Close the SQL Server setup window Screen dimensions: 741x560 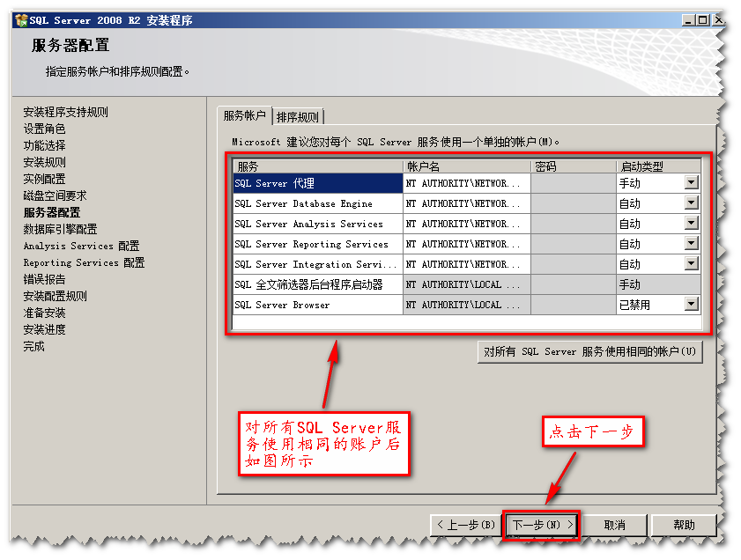pyautogui.click(x=717, y=20)
